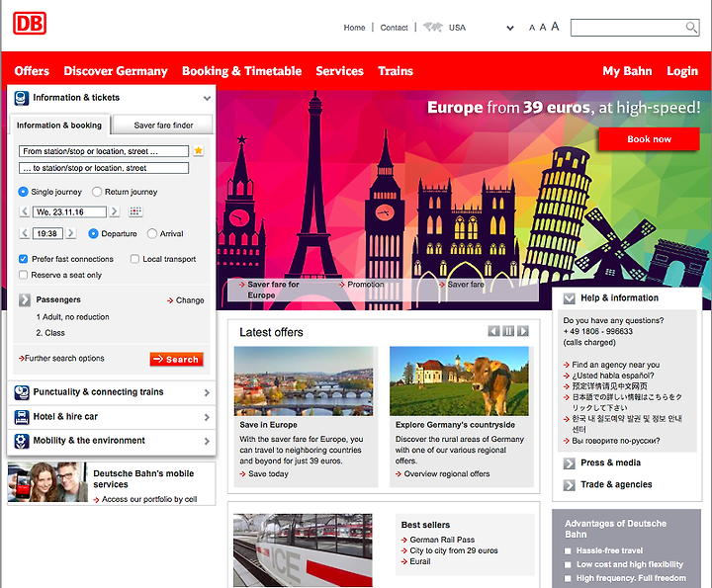Click the Passengers arrow icon

(25, 299)
